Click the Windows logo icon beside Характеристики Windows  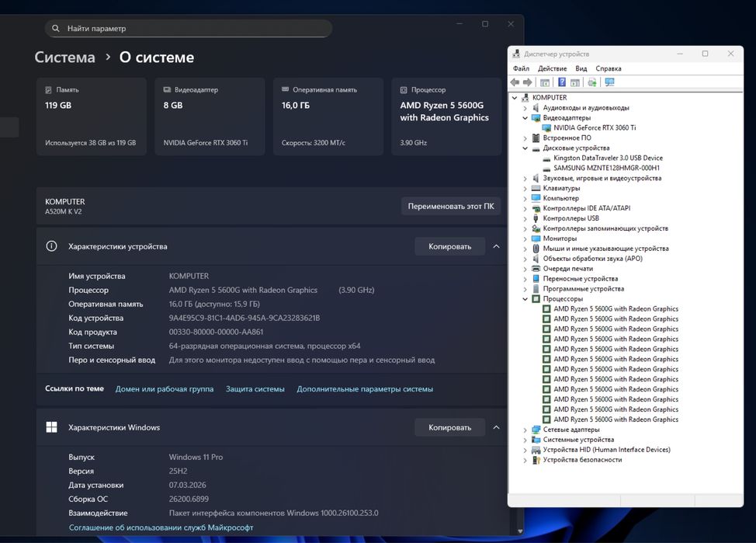[52, 427]
